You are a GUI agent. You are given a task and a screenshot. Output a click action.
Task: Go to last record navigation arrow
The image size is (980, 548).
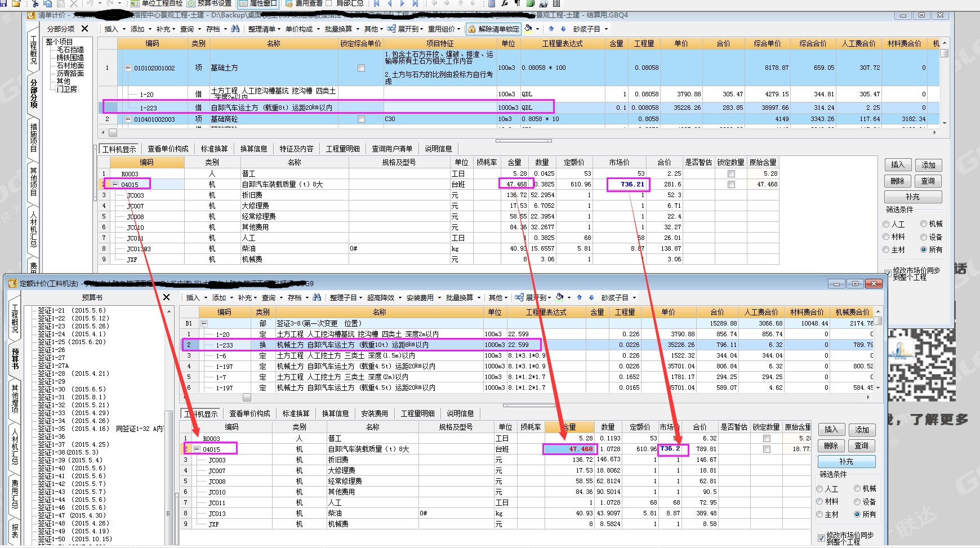[415, 3]
